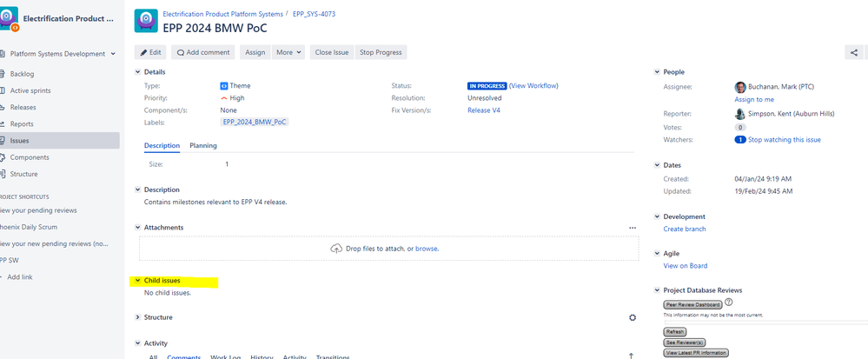The width and height of the screenshot is (868, 359).
Task: Click the project avatar icon in sidebar
Action: pos(10,18)
